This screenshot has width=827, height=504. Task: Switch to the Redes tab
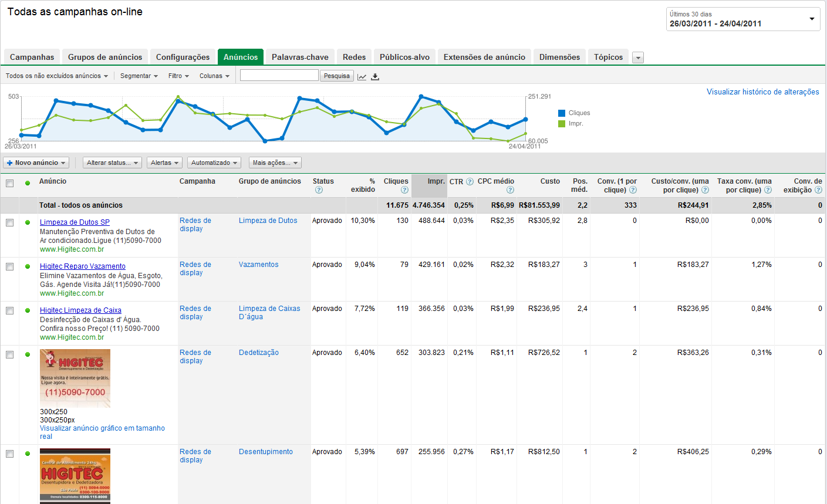click(x=354, y=57)
